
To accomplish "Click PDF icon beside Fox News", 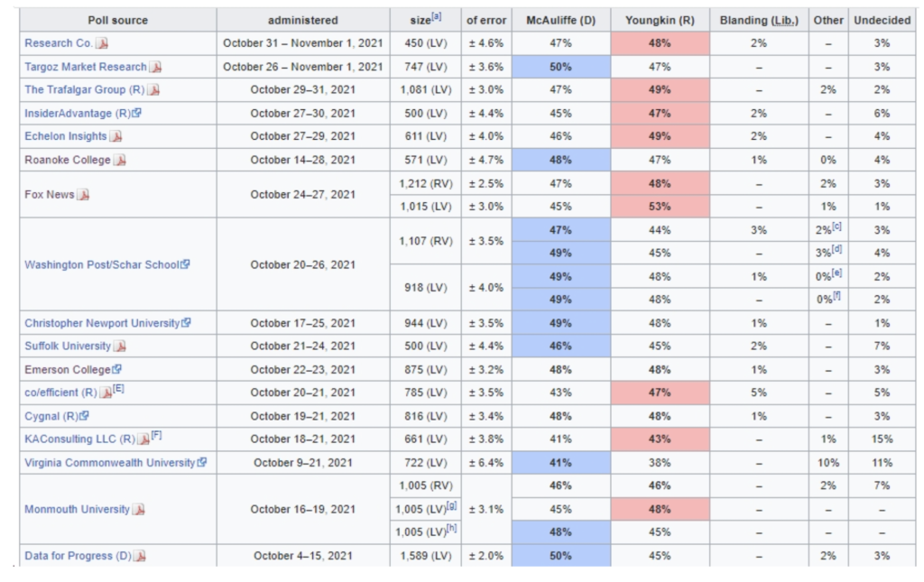I will click(x=83, y=195).
